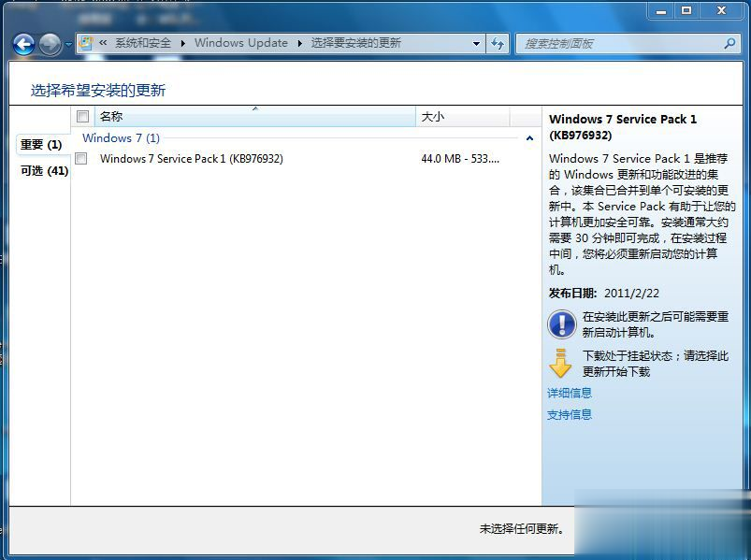Open the 详细信息 link

(x=570, y=393)
